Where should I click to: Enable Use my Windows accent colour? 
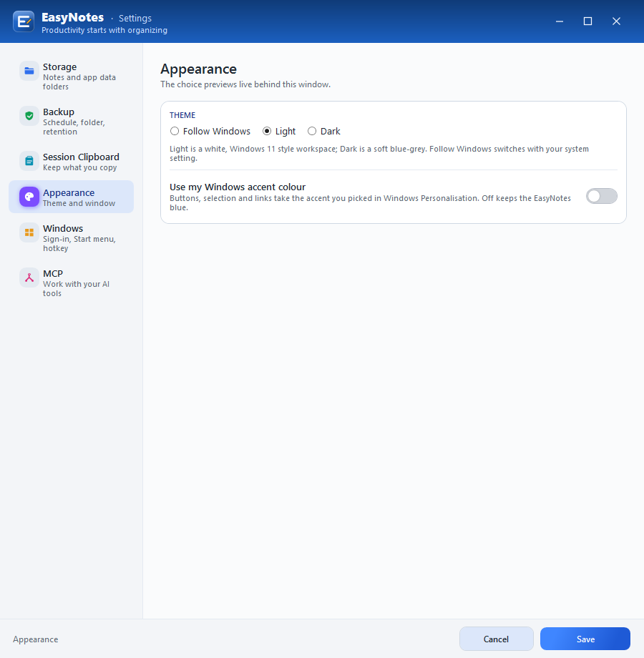click(x=602, y=196)
